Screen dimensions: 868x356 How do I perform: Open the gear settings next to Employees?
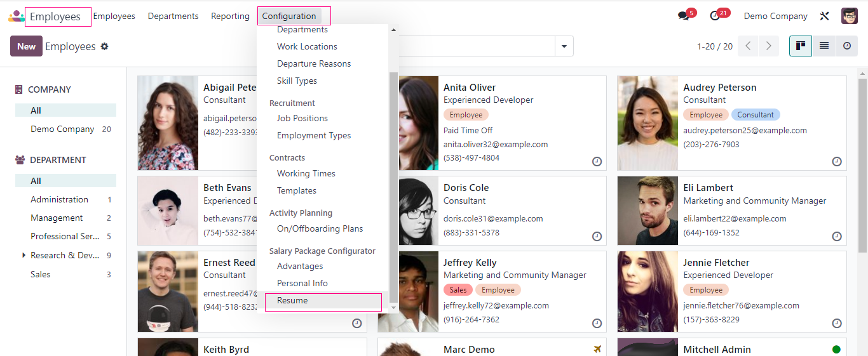[x=105, y=46]
